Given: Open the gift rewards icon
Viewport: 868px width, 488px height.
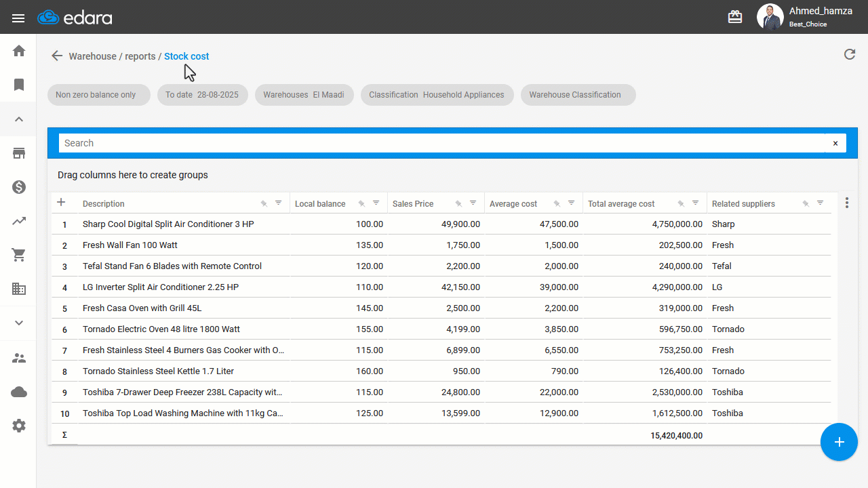Looking at the screenshot, I should click(x=735, y=17).
